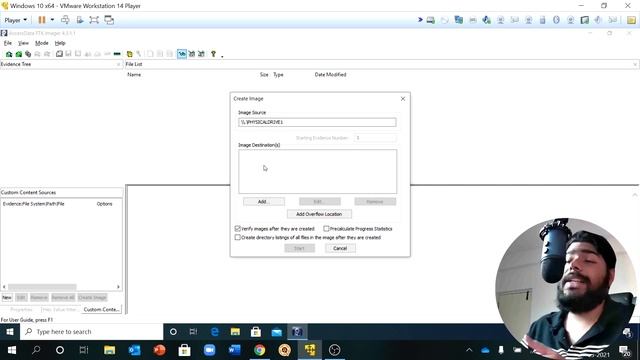The height and width of the screenshot is (360, 640).
Task: Click the Add All Attached Devices icon
Action: coord(19,54)
